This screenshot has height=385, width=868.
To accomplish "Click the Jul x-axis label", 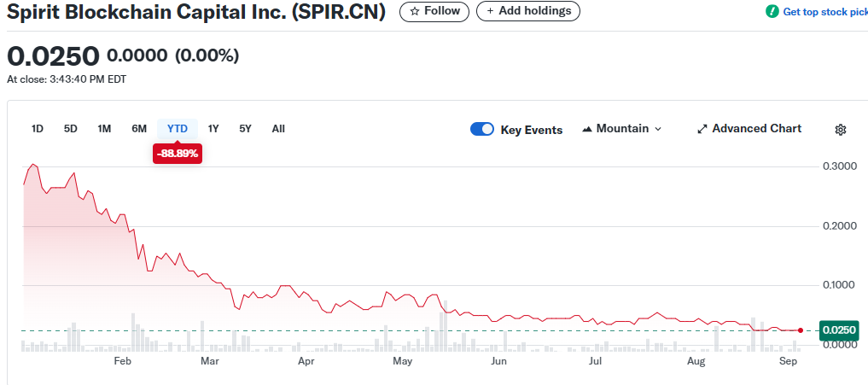I will point(595,362).
